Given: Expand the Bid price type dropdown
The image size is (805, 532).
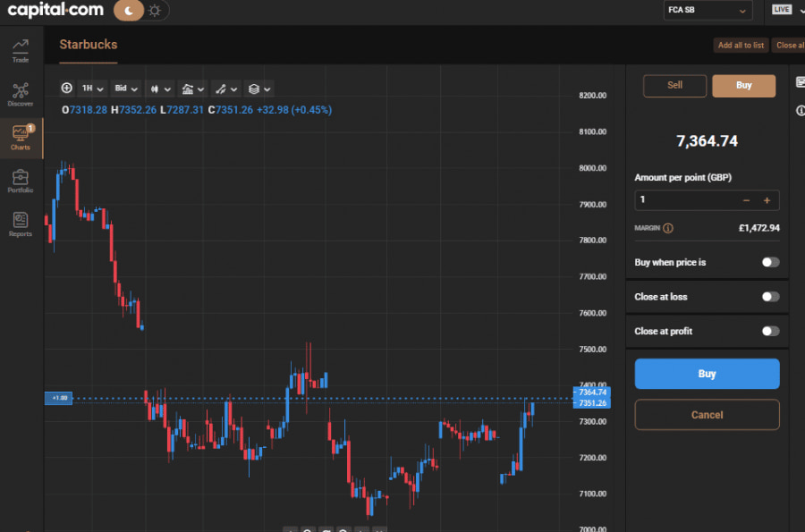Looking at the screenshot, I should pyautogui.click(x=125, y=89).
